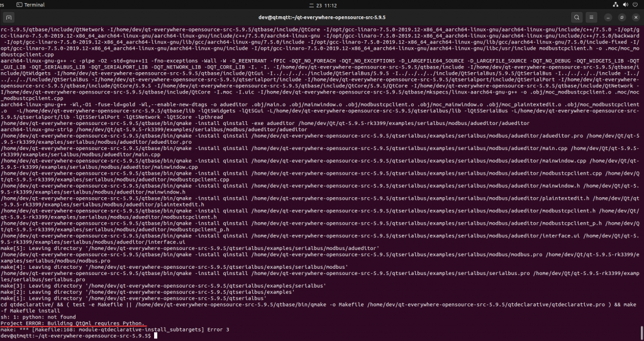Screen dimensions: 644x341
Task: Open a new terminal tab
Action: [9, 18]
